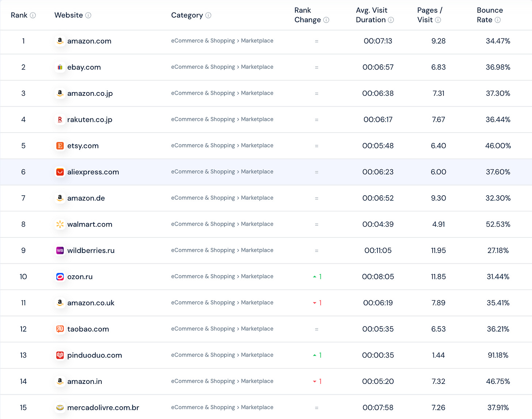Click the amazon.de favicon
532x419 pixels.
(60, 198)
